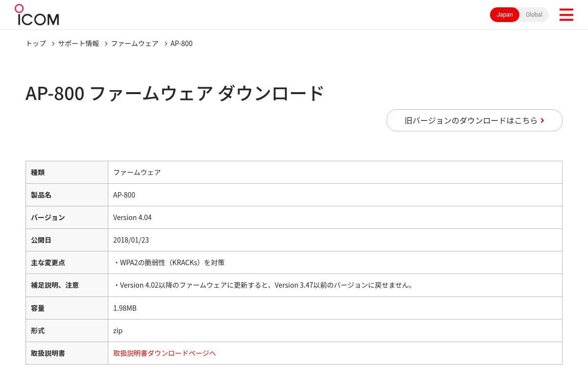588x371 pixels.
Task: Click the page heading AP-800 ファームウェア ダウンロード
Action: (x=175, y=93)
